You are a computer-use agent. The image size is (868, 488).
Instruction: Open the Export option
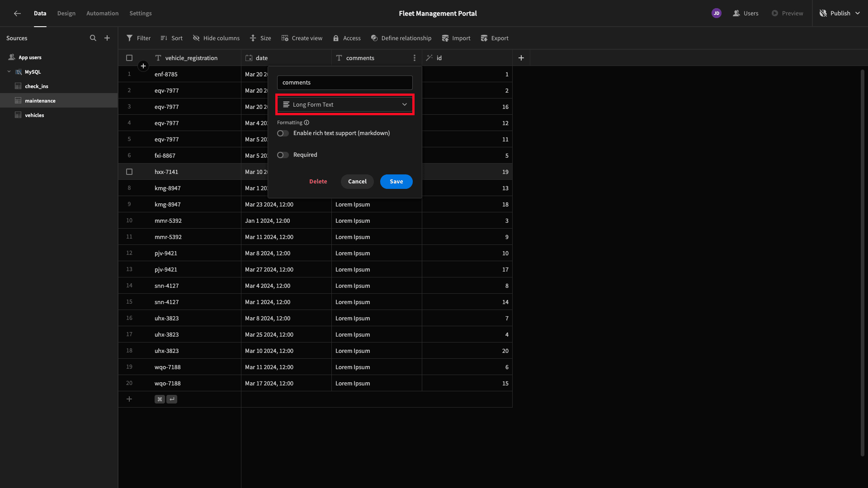coord(495,38)
